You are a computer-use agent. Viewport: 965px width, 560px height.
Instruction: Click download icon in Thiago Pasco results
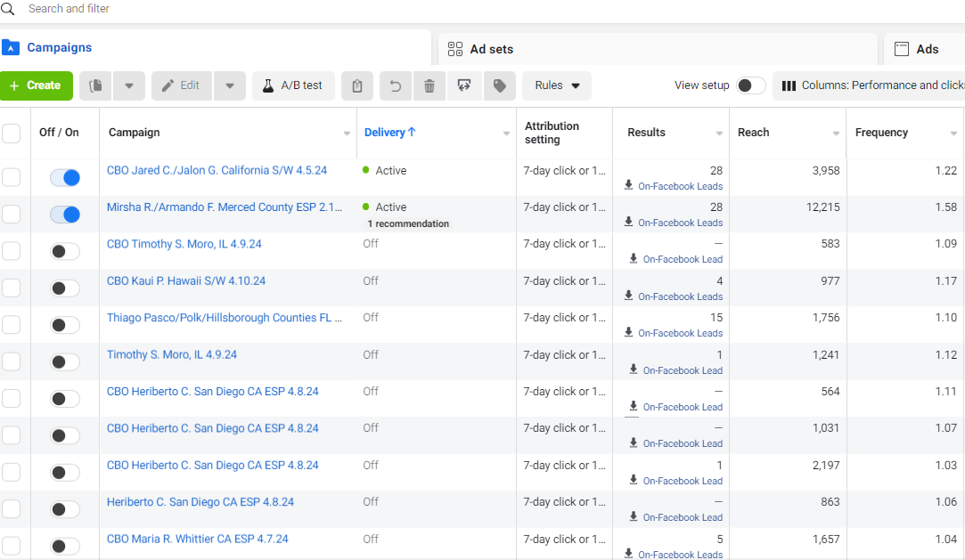click(628, 332)
